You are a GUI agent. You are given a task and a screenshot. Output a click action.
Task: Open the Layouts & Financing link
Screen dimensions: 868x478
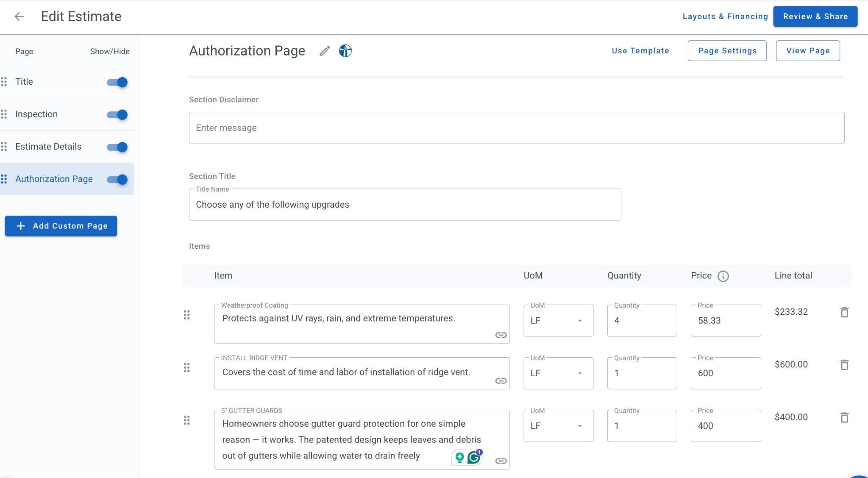725,17
